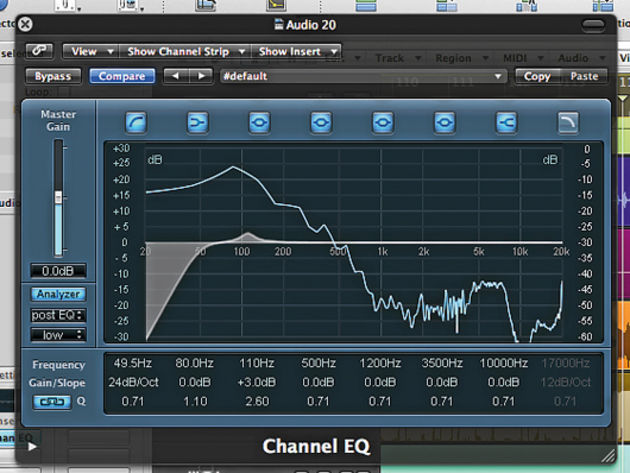Toggle the Gain/Q couple link button
The image size is (630, 473).
[x=52, y=401]
